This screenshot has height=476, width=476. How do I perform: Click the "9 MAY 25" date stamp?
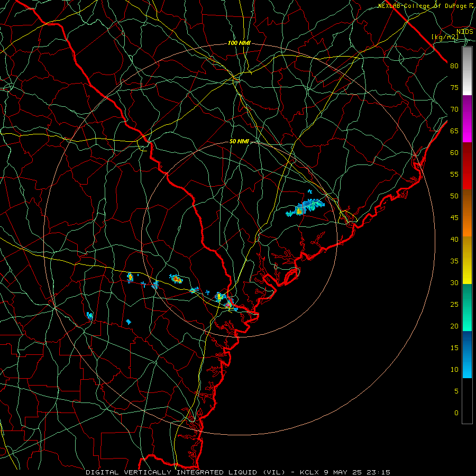click(343, 472)
